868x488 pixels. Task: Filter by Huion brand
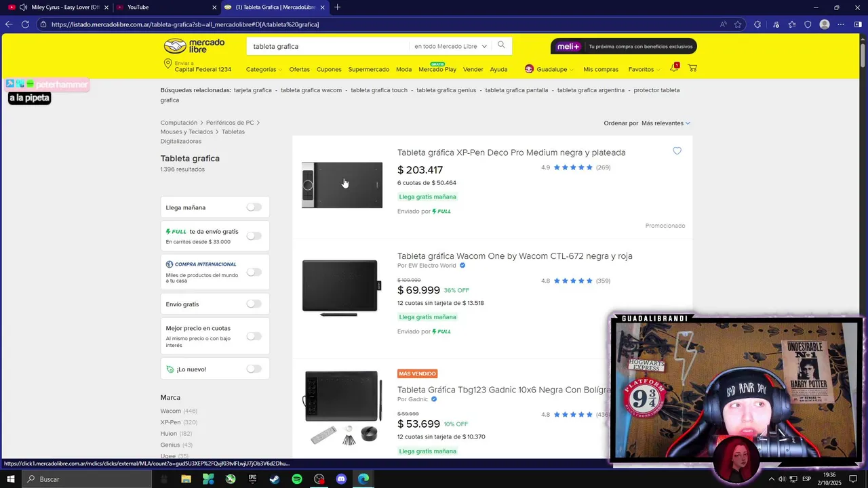click(169, 433)
